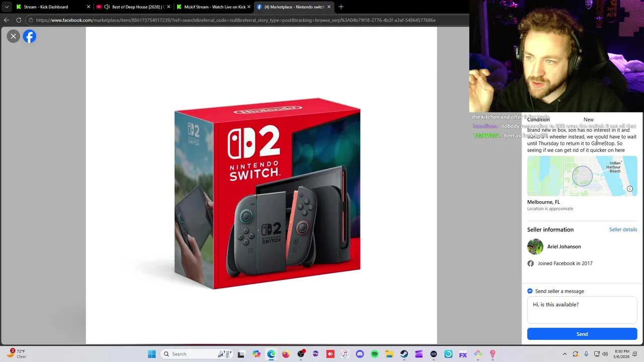Open OBS Studio from taskbar

301,354
